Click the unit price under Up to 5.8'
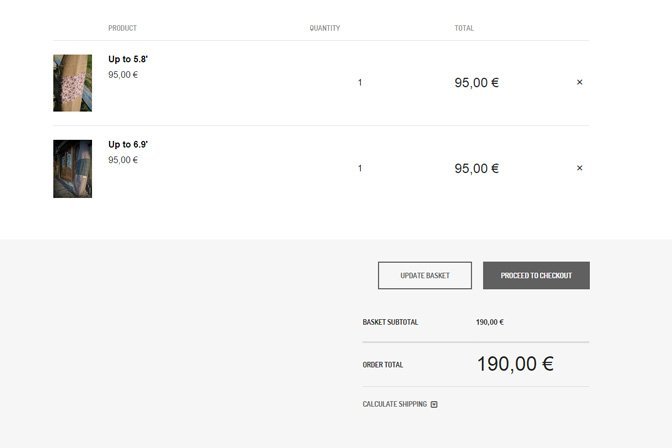 click(x=123, y=75)
